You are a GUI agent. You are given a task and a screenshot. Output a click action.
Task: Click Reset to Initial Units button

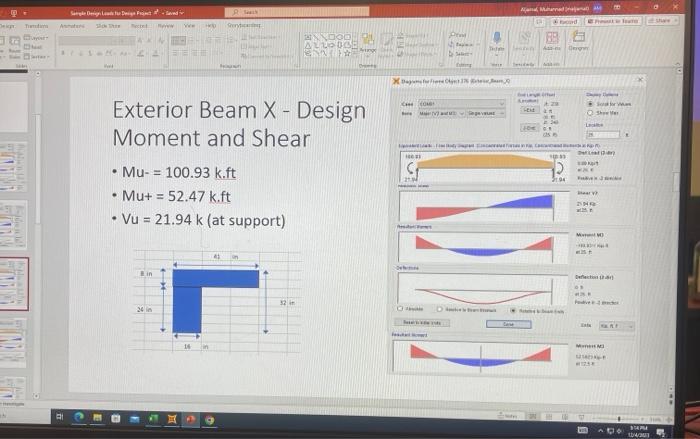tap(422, 322)
